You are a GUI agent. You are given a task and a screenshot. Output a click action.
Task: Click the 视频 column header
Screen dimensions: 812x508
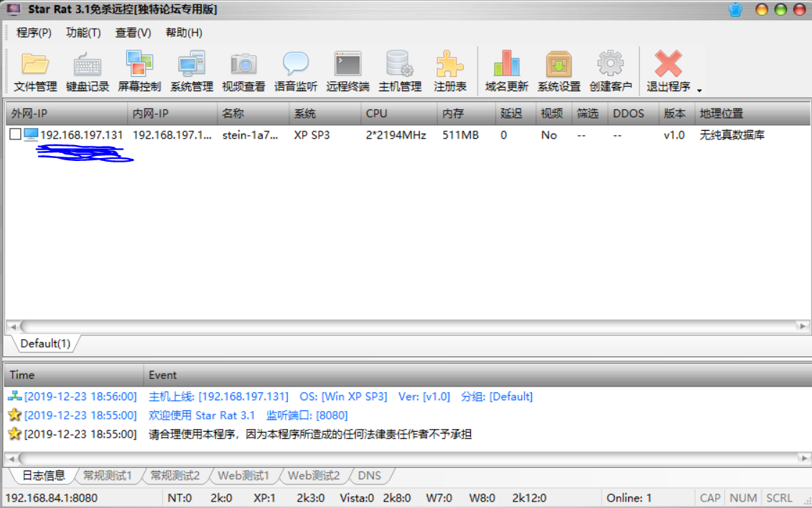[554, 114]
